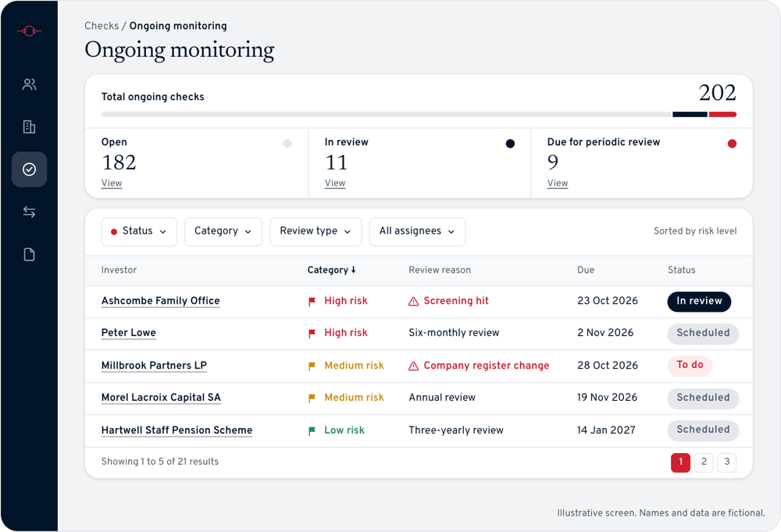Click Showing 1 to 5 of 21 results
The width and height of the screenshot is (781, 532).
click(160, 462)
